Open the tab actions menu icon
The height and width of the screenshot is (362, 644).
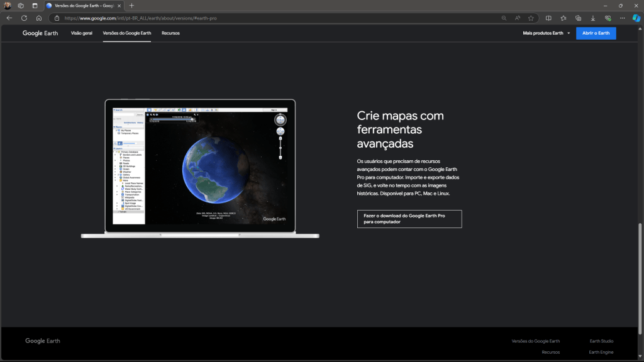point(35,6)
